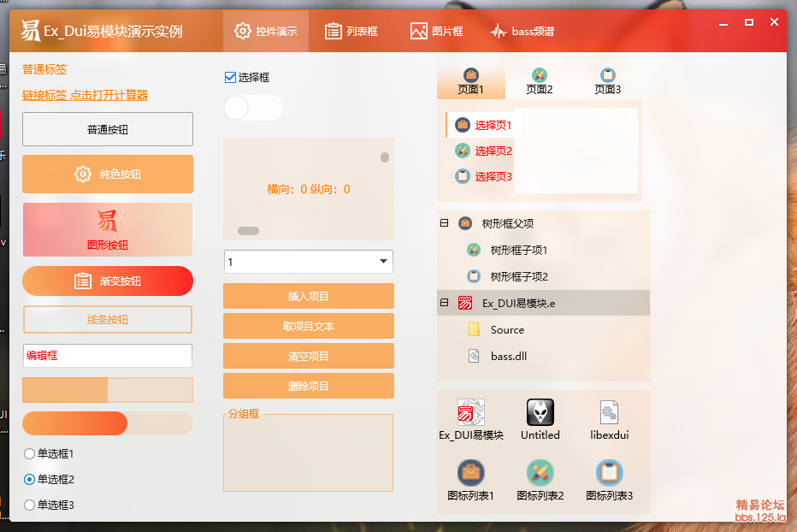This screenshot has height=532, width=797.
Task: Select 图标列表3 clipboard icon
Action: pyautogui.click(x=609, y=472)
